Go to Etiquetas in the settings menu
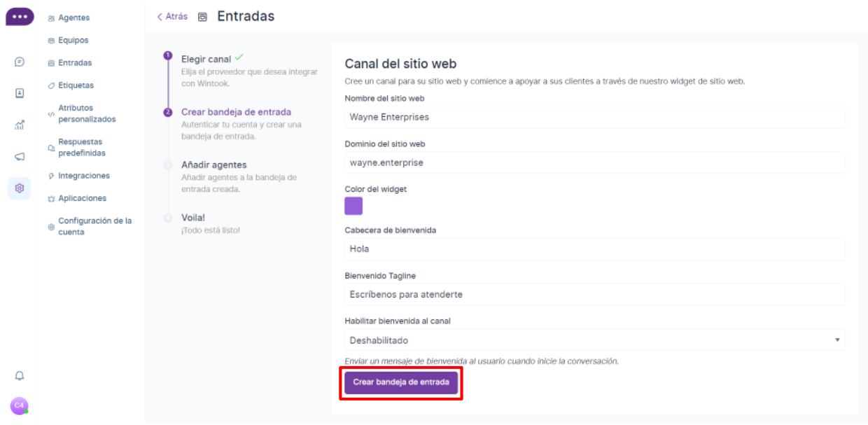 [x=76, y=85]
